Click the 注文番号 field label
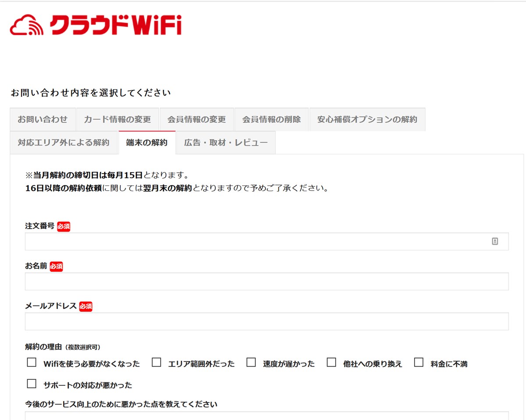526x420 pixels. click(40, 226)
